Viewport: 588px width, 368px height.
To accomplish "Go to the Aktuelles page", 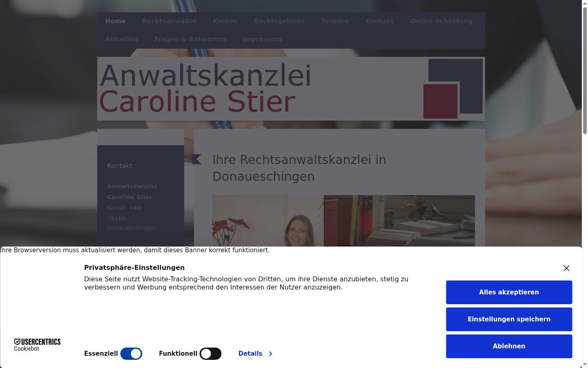I will 122,39.
